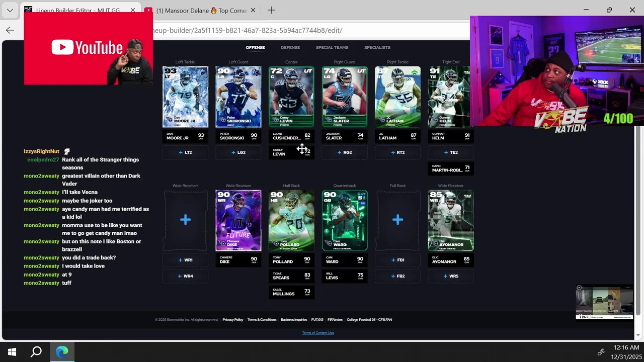Add a backup at TE2
The image size is (644, 362).
click(451, 152)
